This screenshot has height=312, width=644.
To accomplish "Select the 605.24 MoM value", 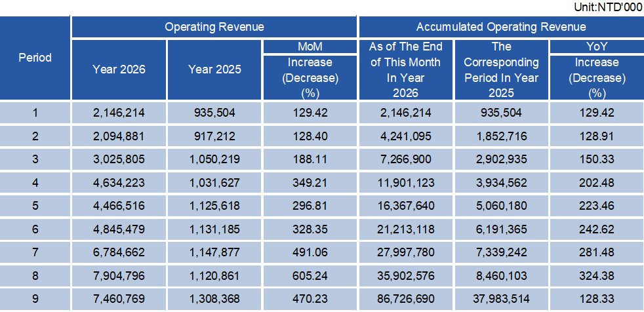I will (310, 275).
